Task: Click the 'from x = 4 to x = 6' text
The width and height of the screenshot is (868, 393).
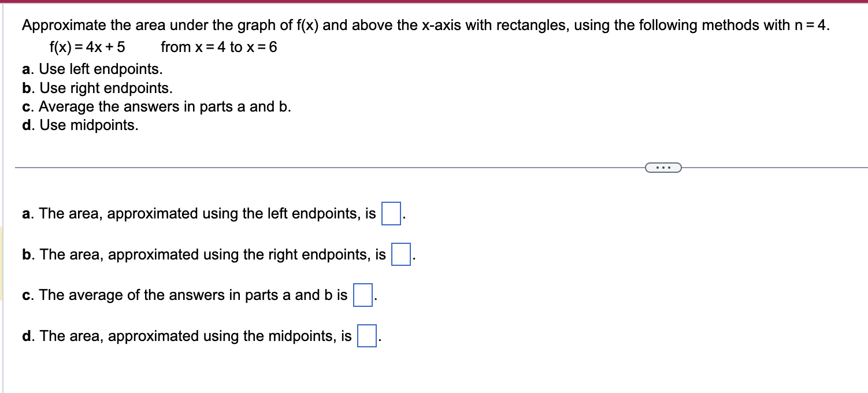Action: tap(219, 47)
